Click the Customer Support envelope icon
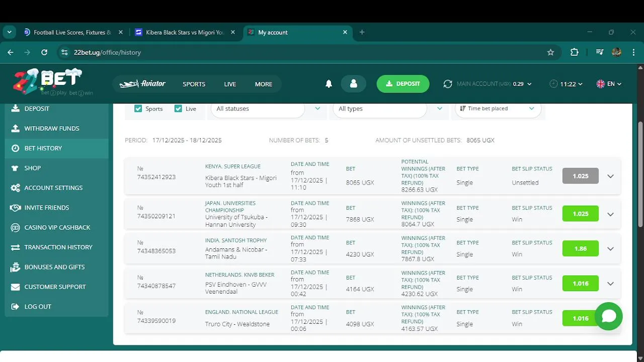Screen dimensions: 644x362 point(15,287)
